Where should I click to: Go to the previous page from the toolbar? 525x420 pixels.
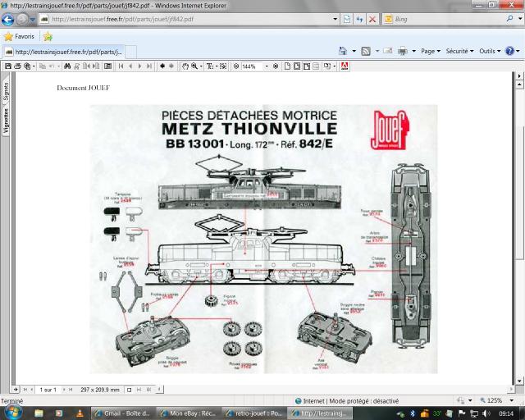click(130, 66)
